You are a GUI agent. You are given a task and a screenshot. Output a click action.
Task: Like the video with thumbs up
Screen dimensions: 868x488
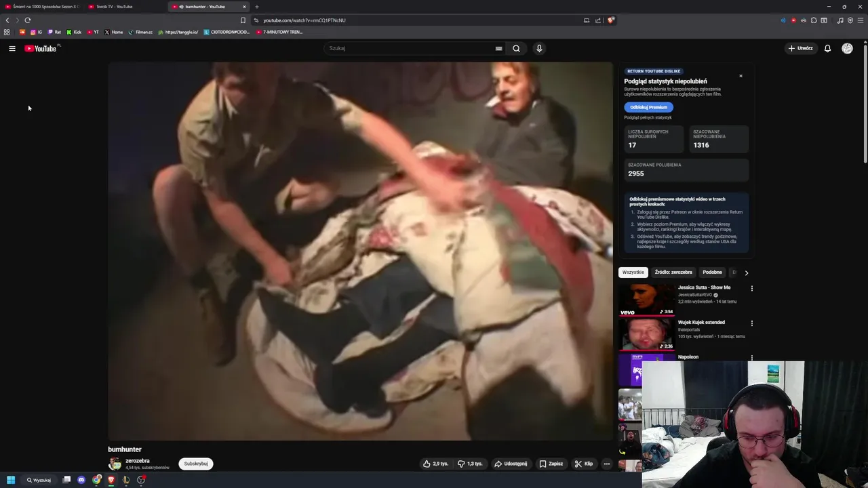pos(435,464)
